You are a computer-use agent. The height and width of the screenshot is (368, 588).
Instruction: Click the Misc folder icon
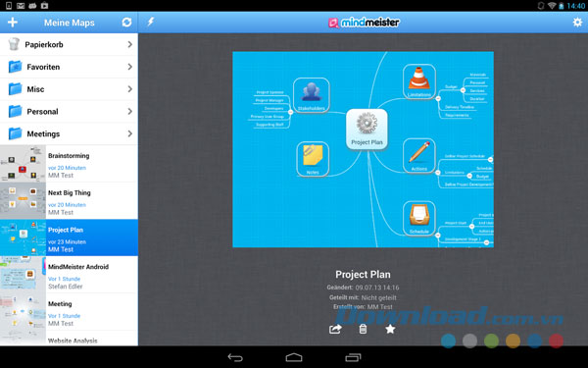pos(15,89)
